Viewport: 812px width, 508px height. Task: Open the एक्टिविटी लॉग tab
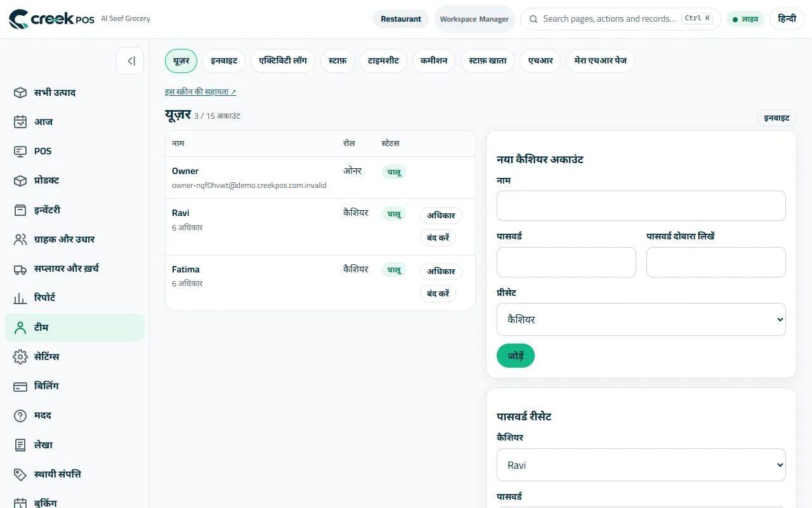283,61
